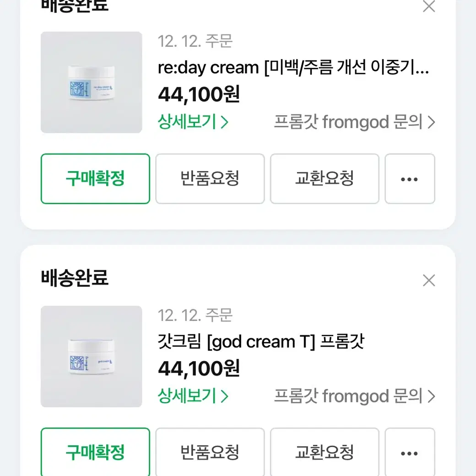Screen dimensions: 476x476
Task: Request return for god cream T
Action: [x=210, y=452]
